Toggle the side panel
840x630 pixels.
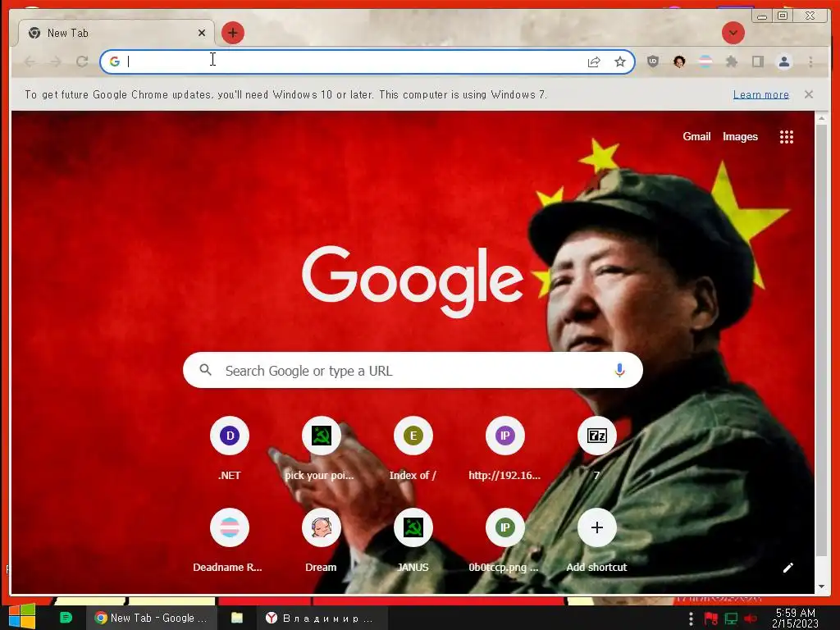757,62
